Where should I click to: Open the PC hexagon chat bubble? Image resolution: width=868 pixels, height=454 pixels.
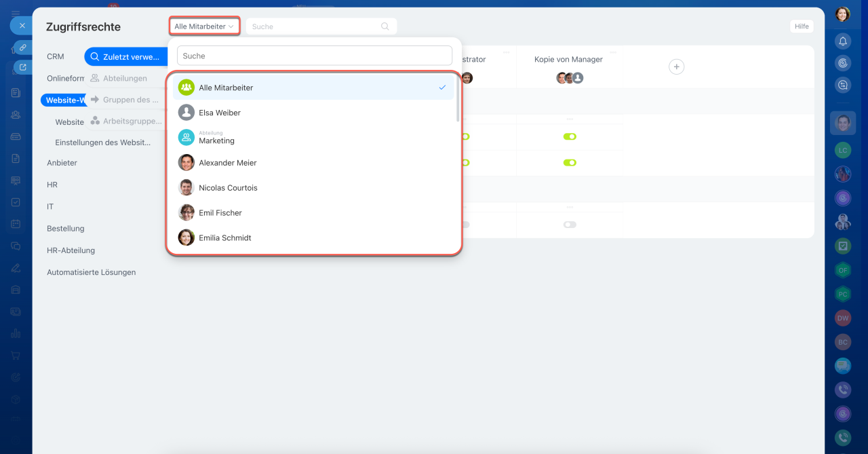[x=843, y=294]
